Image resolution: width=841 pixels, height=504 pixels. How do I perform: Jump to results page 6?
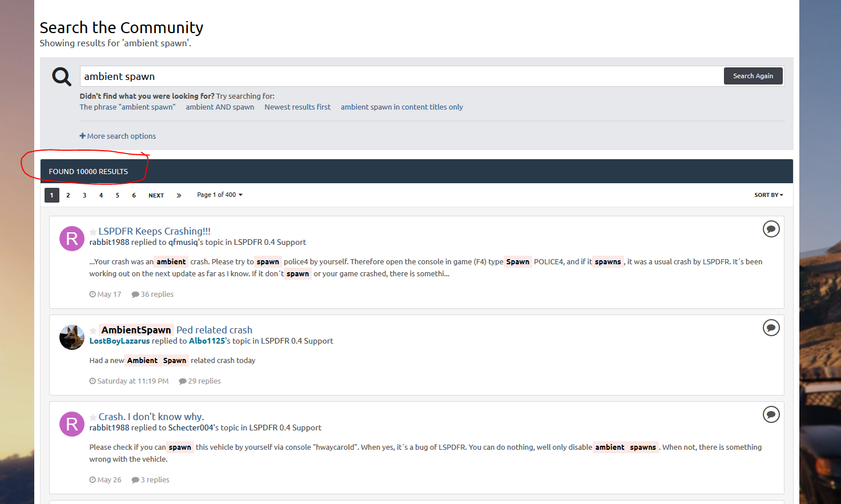134,195
